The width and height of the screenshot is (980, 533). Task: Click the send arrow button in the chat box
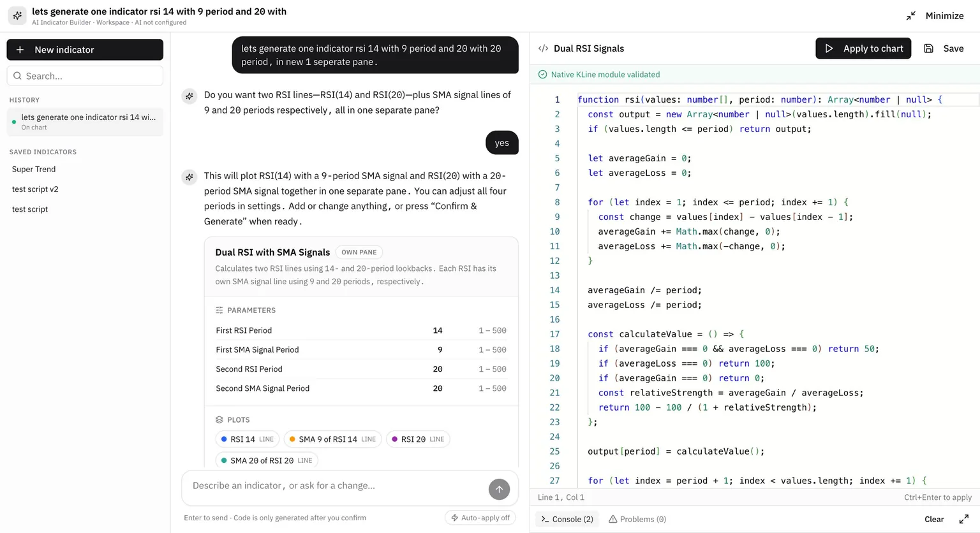point(499,489)
